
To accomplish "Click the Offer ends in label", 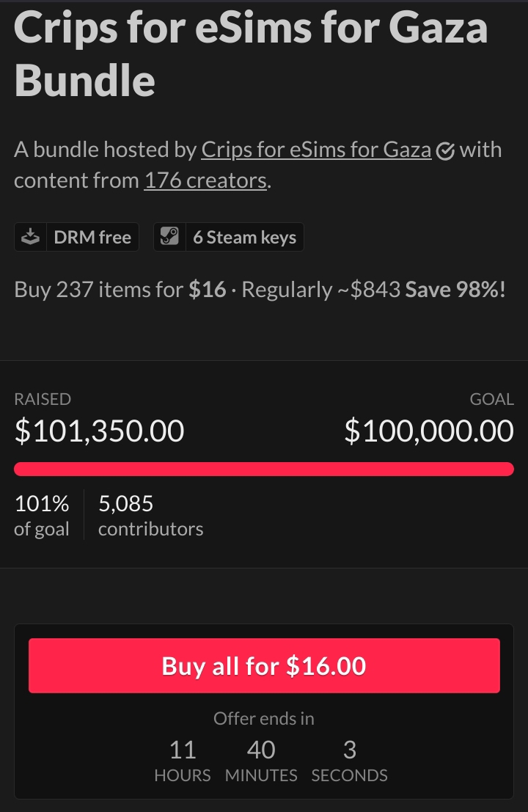I will tap(264, 719).
